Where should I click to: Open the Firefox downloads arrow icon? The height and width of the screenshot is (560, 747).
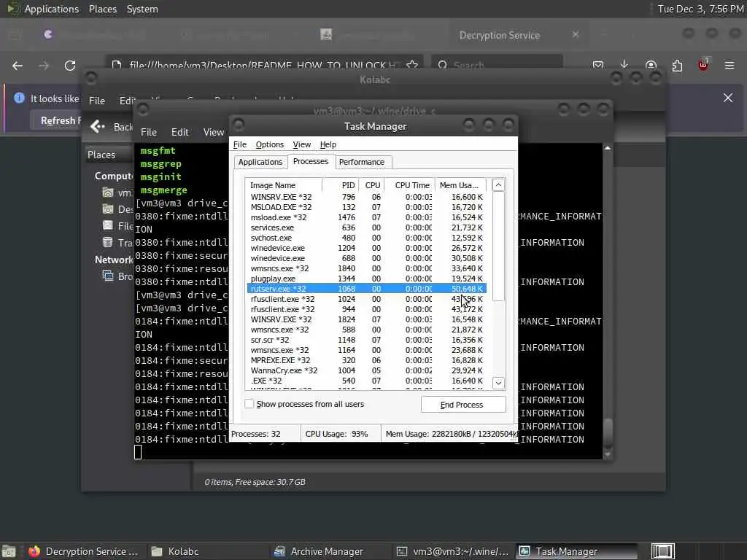pos(624,65)
